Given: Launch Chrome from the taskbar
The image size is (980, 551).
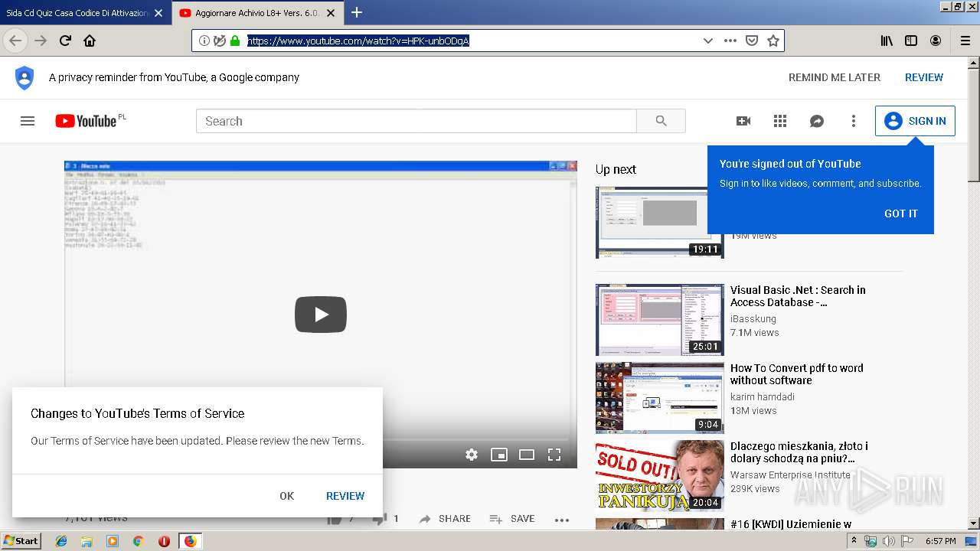Looking at the screenshot, I should 138,541.
